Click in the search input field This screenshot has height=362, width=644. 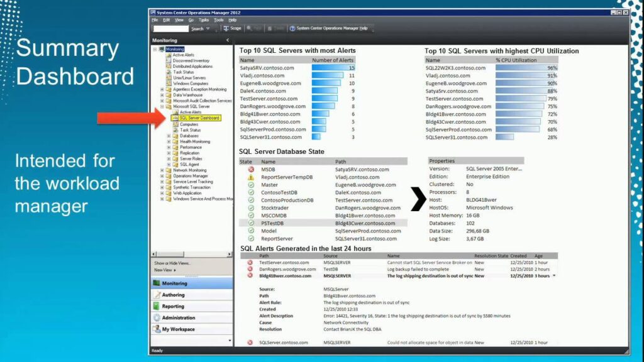coord(170,29)
